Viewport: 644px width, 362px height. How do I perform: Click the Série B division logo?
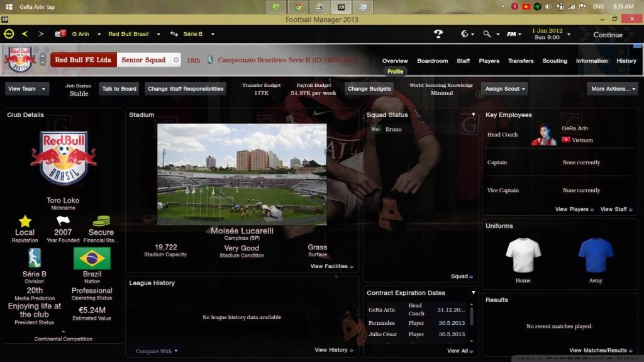coord(35,258)
